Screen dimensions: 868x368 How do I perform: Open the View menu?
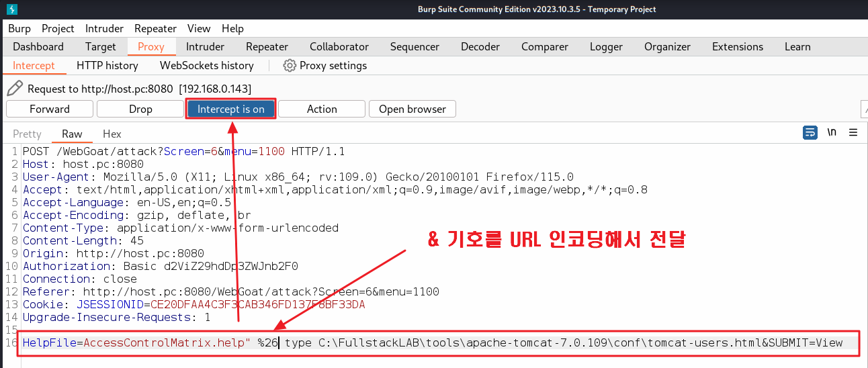(x=199, y=28)
